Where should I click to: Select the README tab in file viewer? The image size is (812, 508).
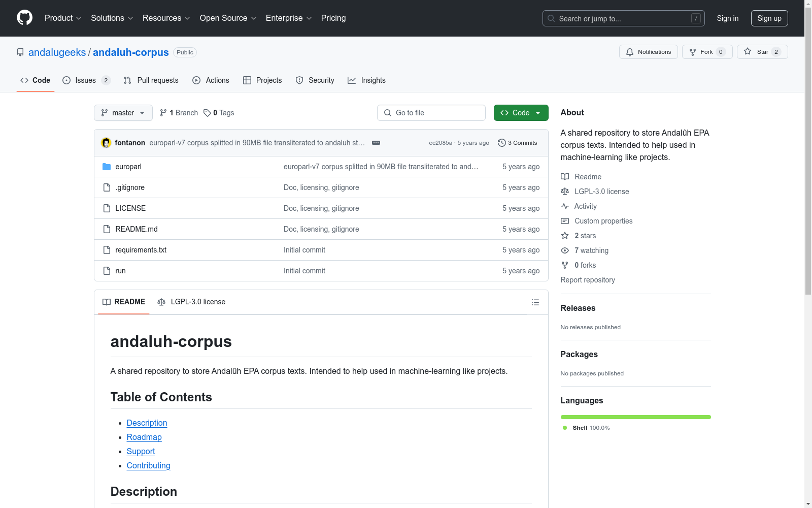coord(124,302)
